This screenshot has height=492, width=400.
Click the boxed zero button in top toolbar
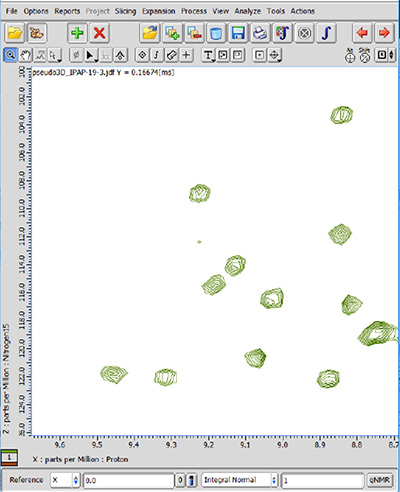pos(382,55)
